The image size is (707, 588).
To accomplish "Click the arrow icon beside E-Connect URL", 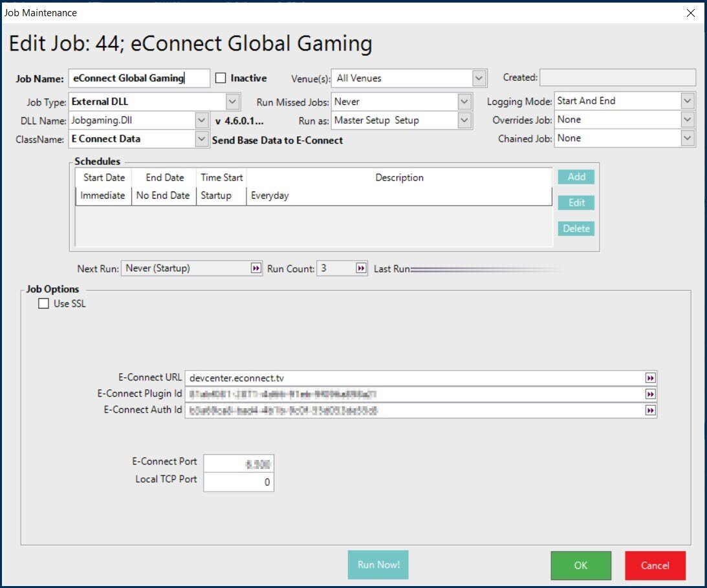I will [x=649, y=378].
